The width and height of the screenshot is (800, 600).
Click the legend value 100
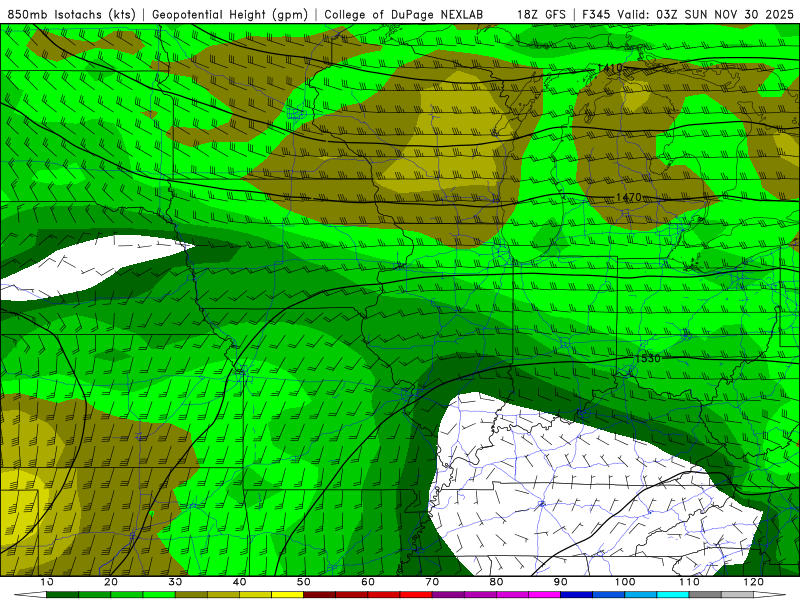(625, 582)
